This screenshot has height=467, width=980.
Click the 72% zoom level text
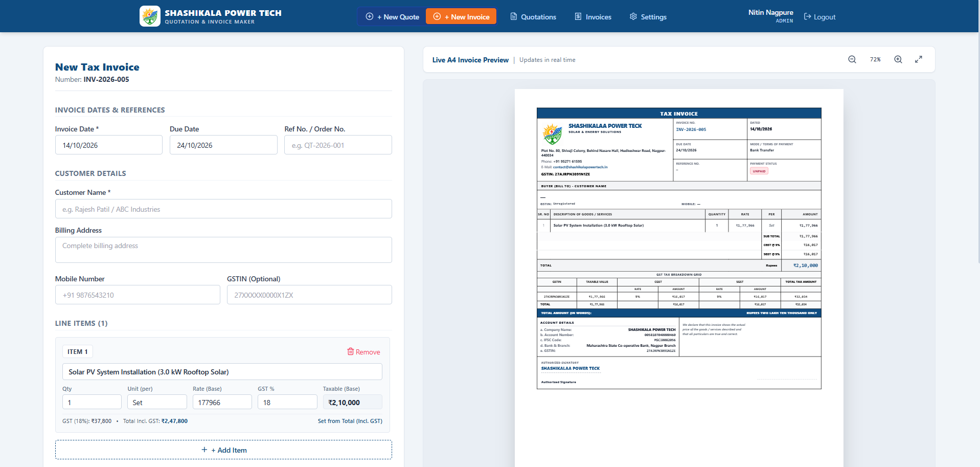[875, 59]
